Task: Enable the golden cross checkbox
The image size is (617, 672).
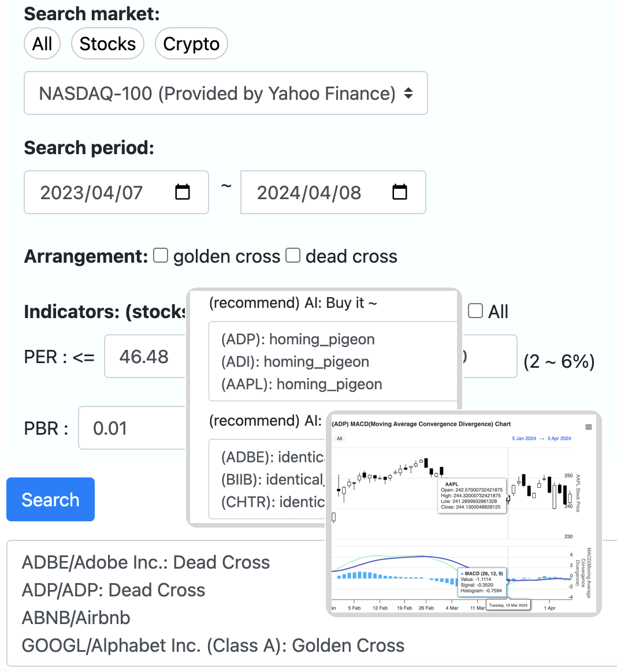Action: point(161,255)
